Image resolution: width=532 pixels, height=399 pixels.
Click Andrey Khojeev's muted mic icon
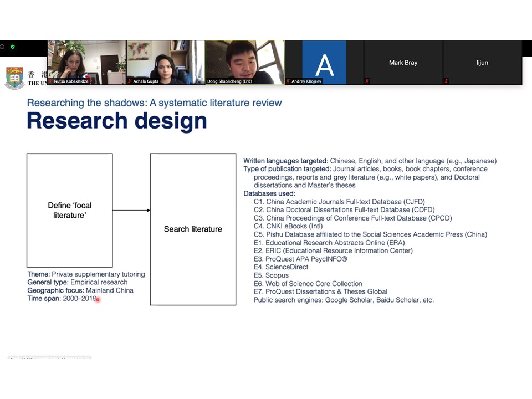point(288,81)
